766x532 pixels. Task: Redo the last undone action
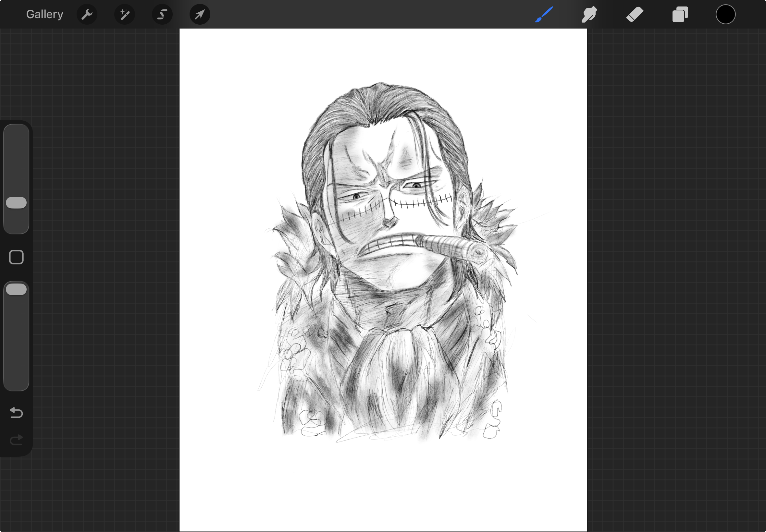(16, 440)
